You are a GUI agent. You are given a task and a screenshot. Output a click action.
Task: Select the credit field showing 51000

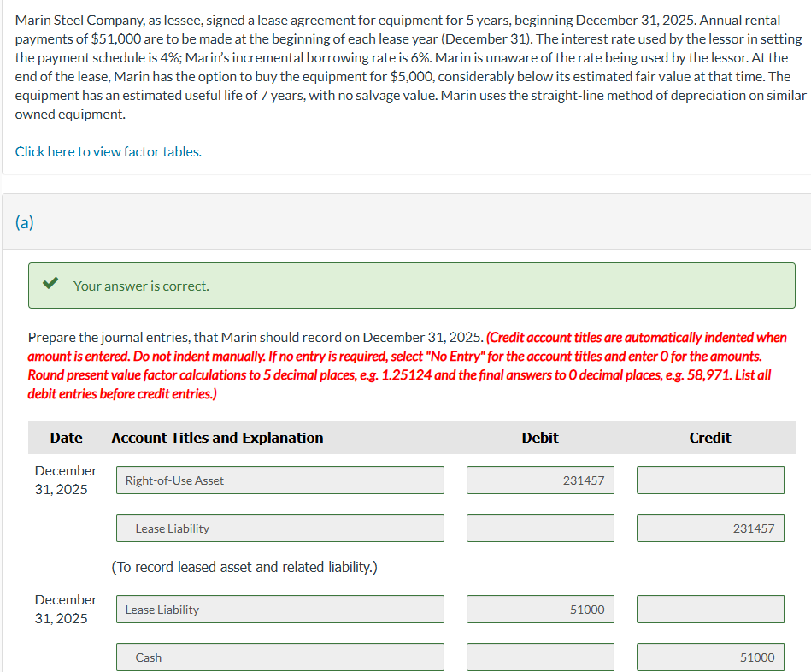710,657
